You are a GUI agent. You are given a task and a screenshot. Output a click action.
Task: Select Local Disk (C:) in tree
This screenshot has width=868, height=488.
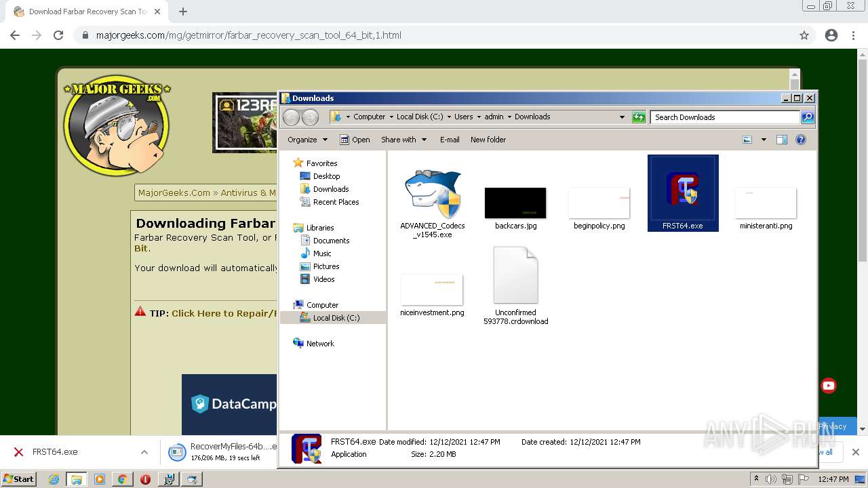[x=336, y=318]
